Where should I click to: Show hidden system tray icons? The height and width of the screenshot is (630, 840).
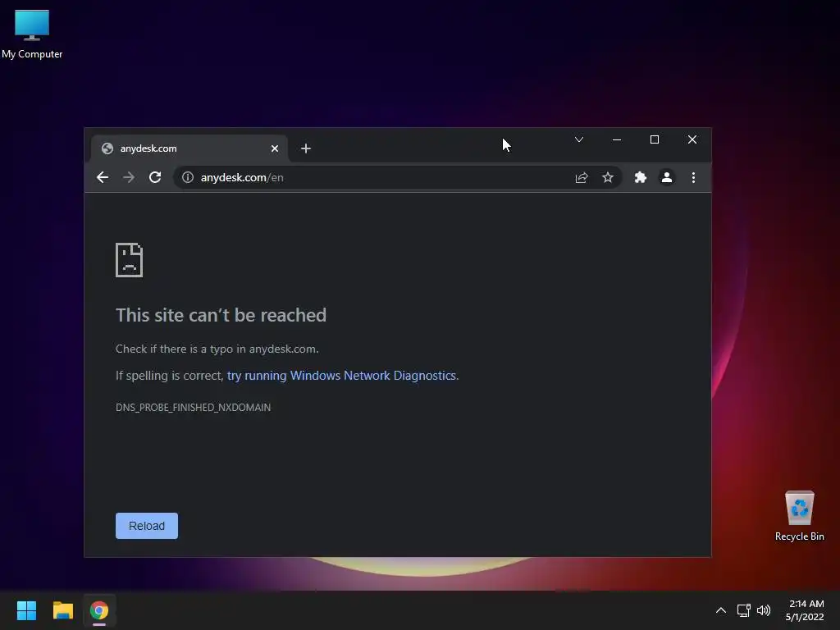point(721,610)
